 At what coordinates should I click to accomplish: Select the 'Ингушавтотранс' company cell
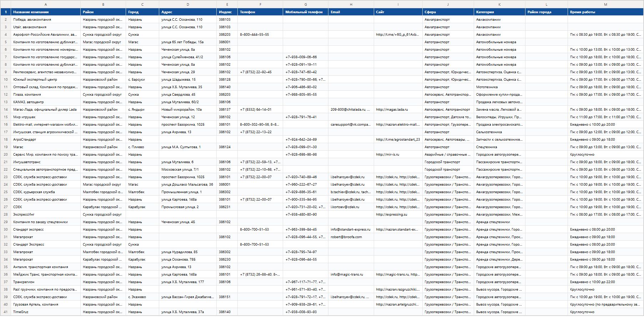[46, 162]
